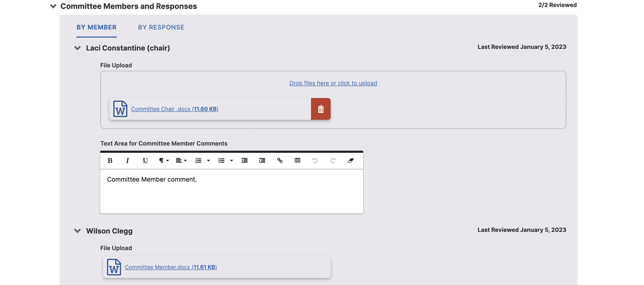Screen dimensions: 644x285
Task: Click Laci Constantine's Last Reviewed January 5, 2023
Action: (522, 47)
